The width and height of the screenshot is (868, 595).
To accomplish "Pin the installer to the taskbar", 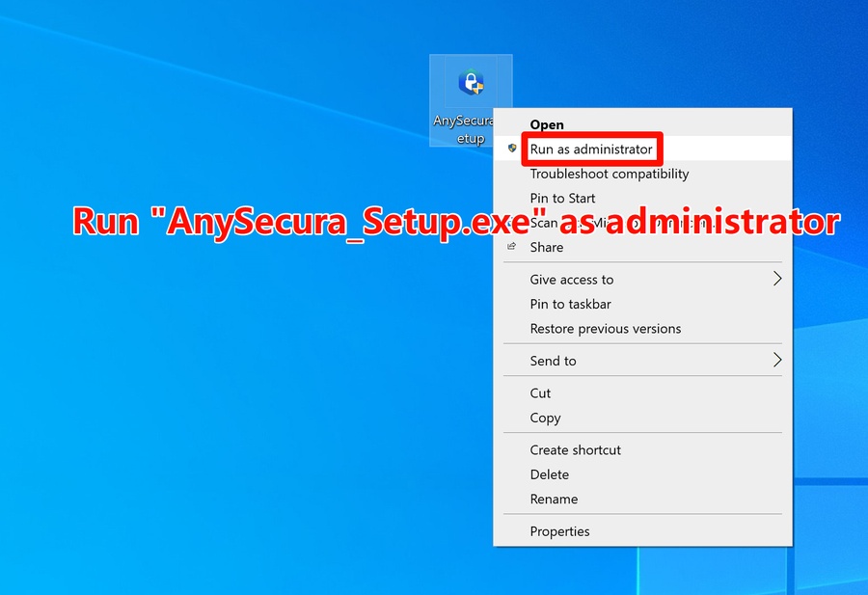I will pos(569,304).
